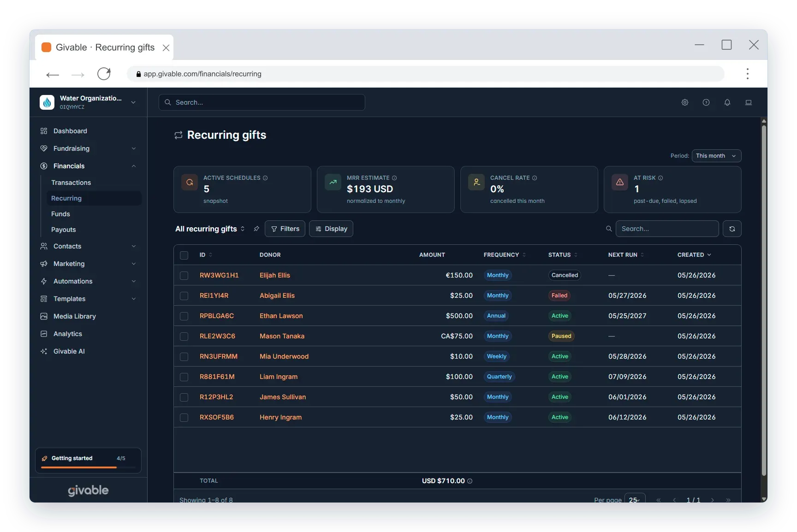Open the Period This month dropdown

[716, 156]
